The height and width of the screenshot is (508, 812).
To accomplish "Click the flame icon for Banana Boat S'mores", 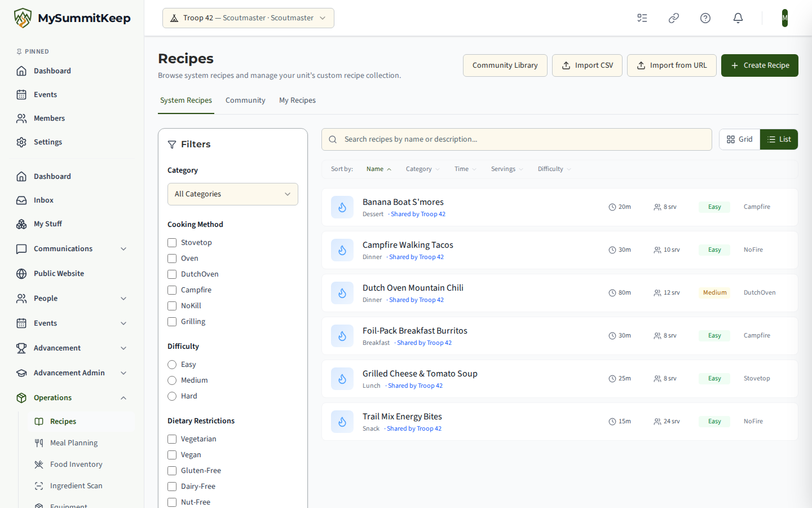I will (342, 207).
